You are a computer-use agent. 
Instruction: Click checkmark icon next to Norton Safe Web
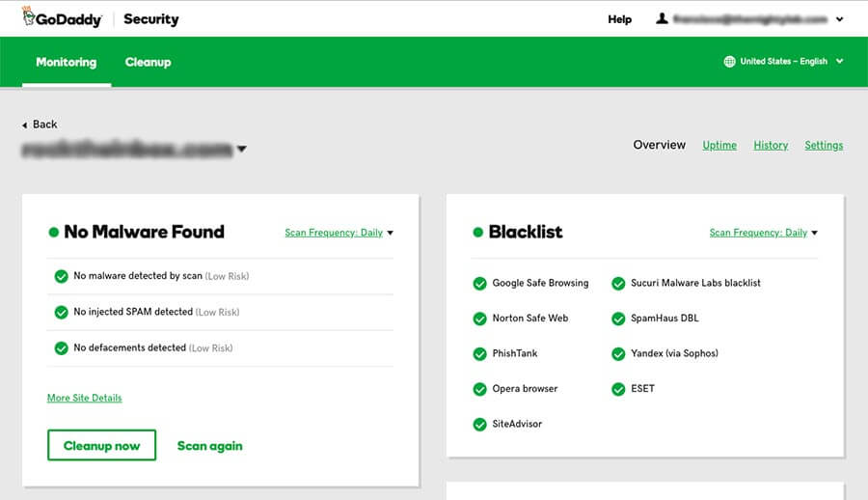tap(480, 319)
